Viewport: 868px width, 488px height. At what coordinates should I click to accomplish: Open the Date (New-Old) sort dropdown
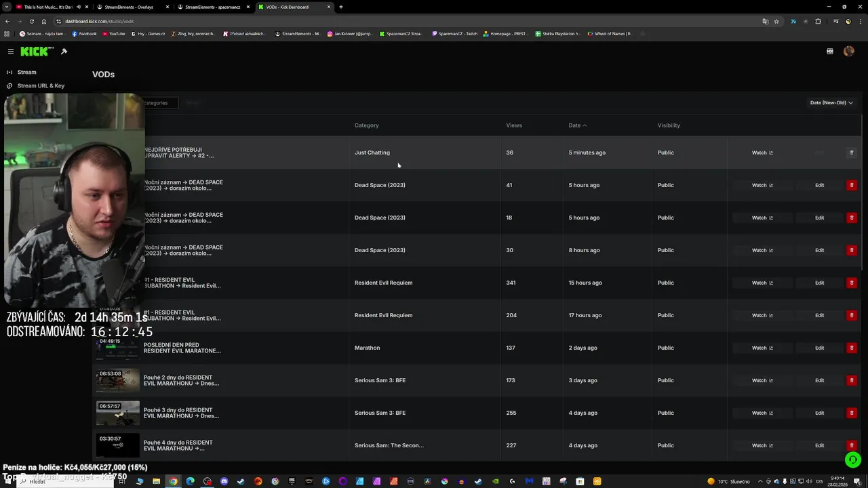point(831,102)
